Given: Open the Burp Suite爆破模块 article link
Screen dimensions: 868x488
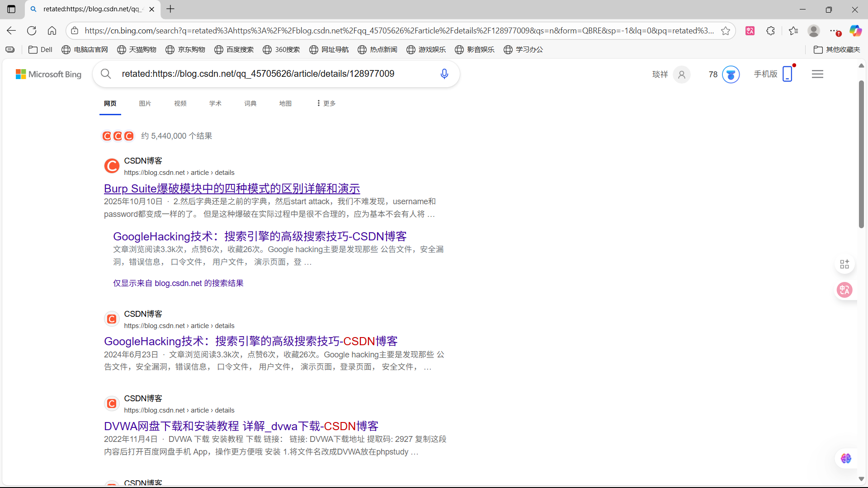Looking at the screenshot, I should tap(231, 188).
